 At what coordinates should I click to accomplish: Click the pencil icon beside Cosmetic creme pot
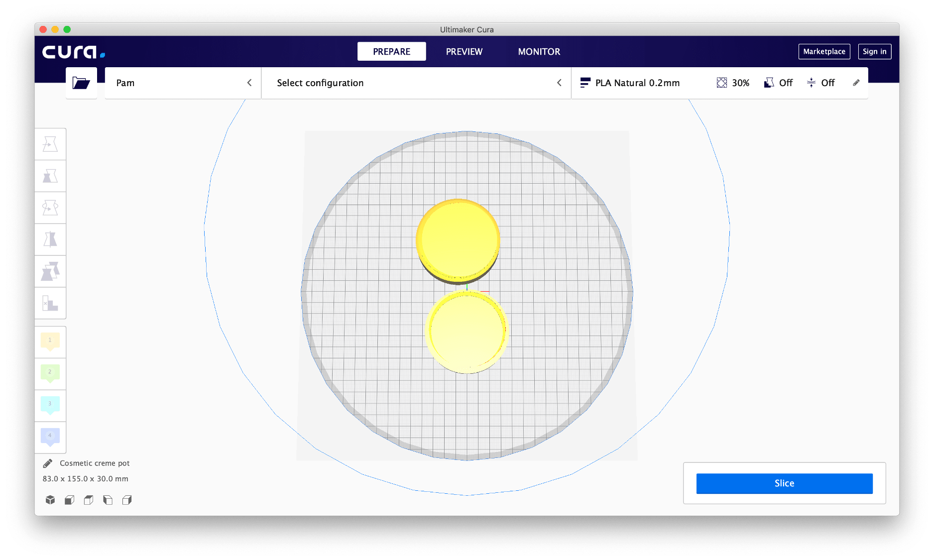click(48, 463)
